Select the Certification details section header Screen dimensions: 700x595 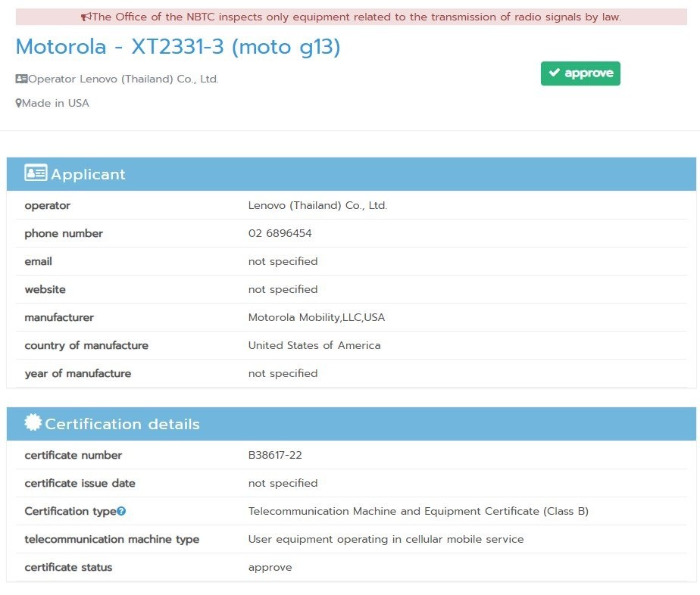[122, 424]
